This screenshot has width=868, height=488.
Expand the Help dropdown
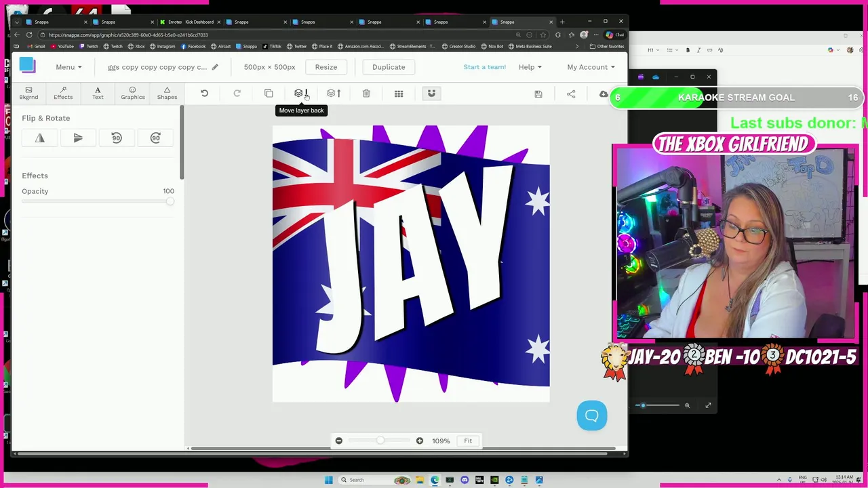click(x=530, y=67)
